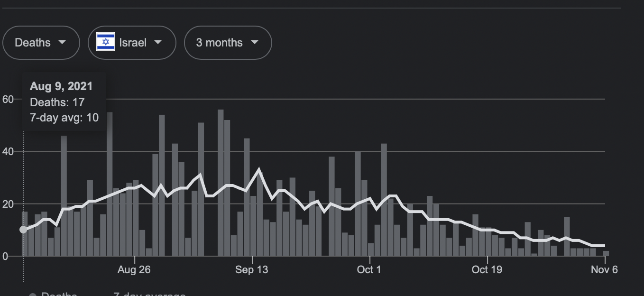This screenshot has height=296, width=644.
Task: Click the Sep 13 axis label
Action: tap(251, 270)
